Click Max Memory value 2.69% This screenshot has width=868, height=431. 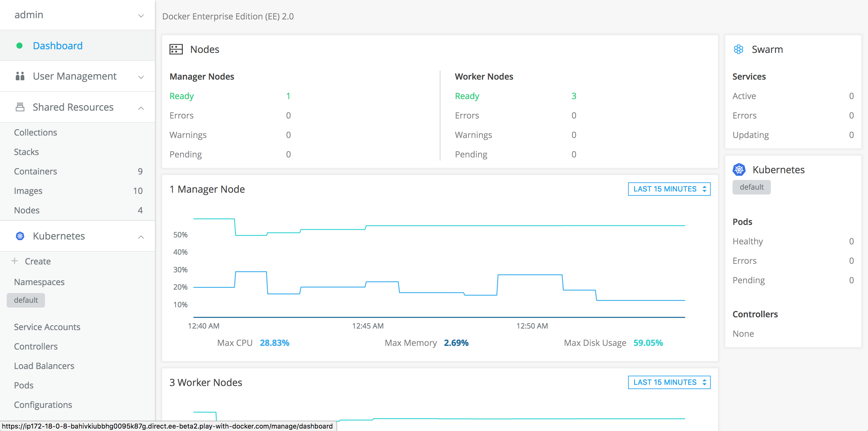point(456,343)
